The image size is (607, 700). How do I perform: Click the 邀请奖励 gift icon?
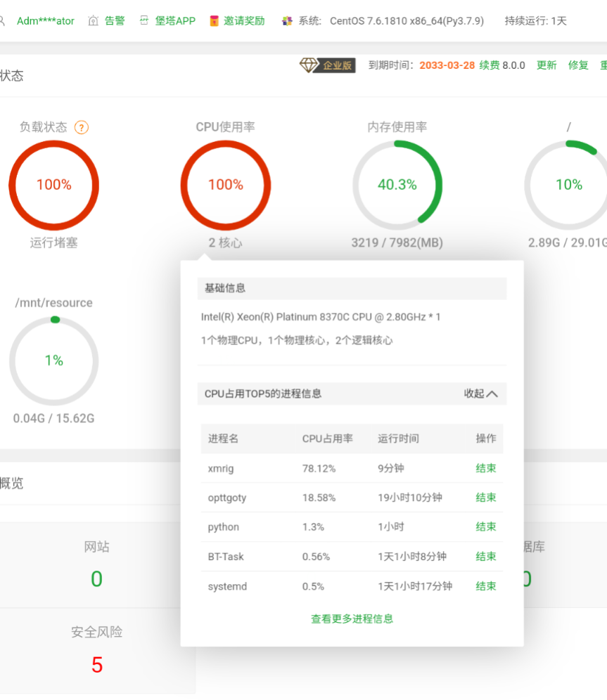pos(215,21)
